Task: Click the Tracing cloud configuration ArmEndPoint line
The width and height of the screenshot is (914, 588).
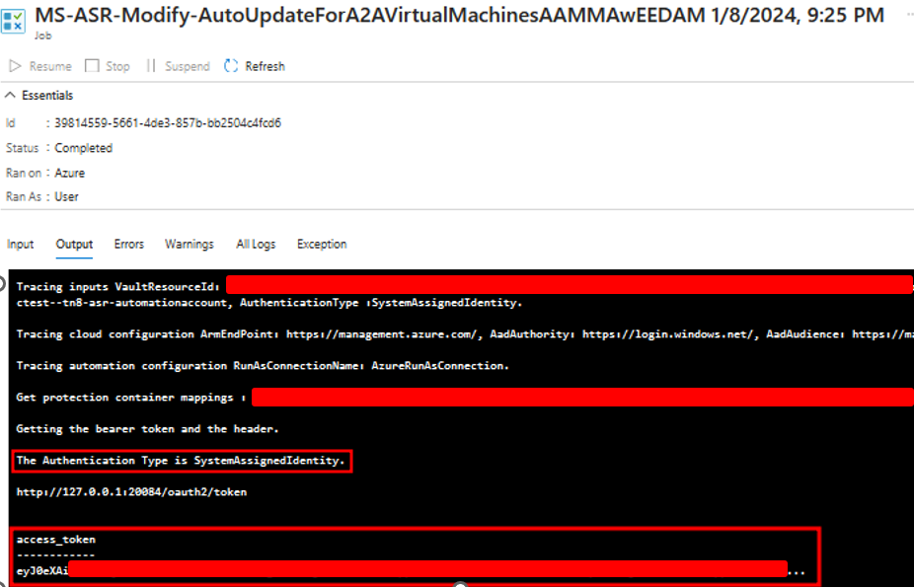Action: (x=465, y=333)
